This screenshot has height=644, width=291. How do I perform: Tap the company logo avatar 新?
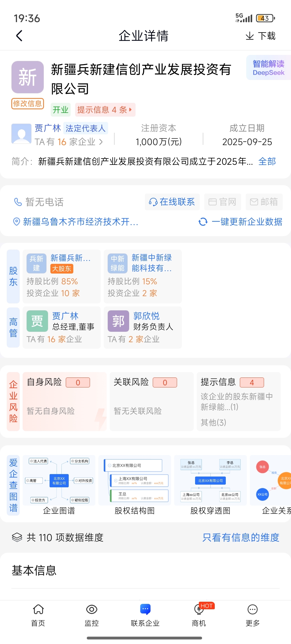27,77
